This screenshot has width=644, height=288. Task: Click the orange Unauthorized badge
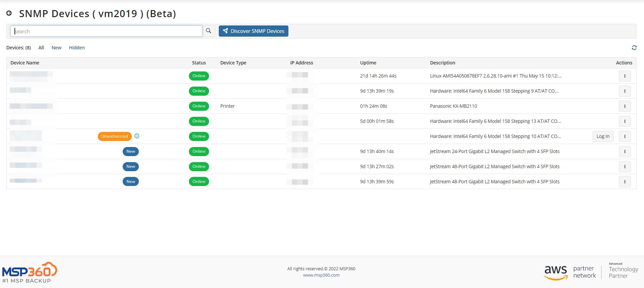tap(115, 136)
